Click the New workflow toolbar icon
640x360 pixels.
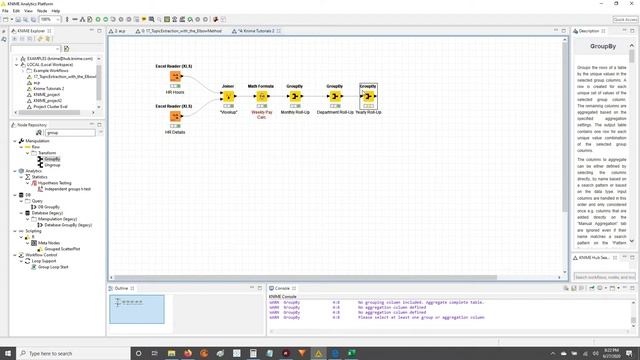[6, 19]
